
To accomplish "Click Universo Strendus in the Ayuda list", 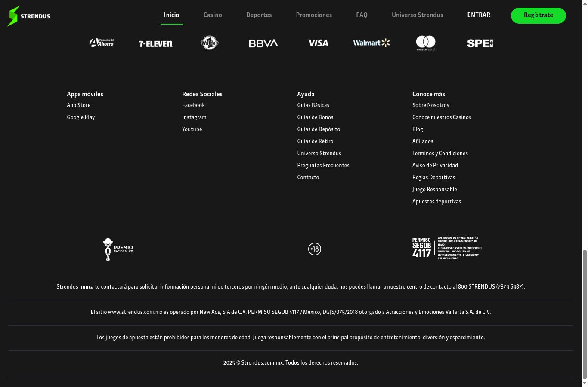I will [319, 154].
